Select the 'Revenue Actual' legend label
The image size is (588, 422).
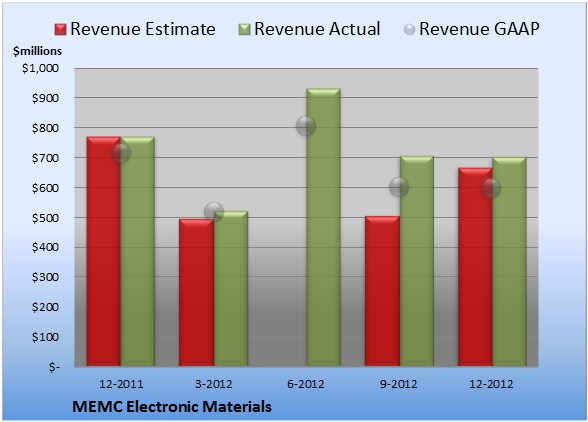317,29
